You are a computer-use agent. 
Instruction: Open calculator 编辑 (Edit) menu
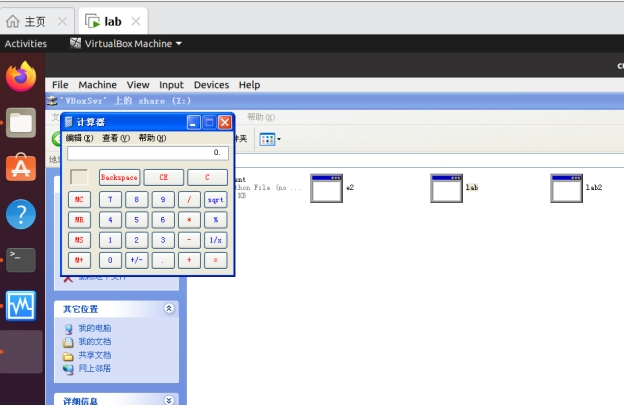coord(80,138)
